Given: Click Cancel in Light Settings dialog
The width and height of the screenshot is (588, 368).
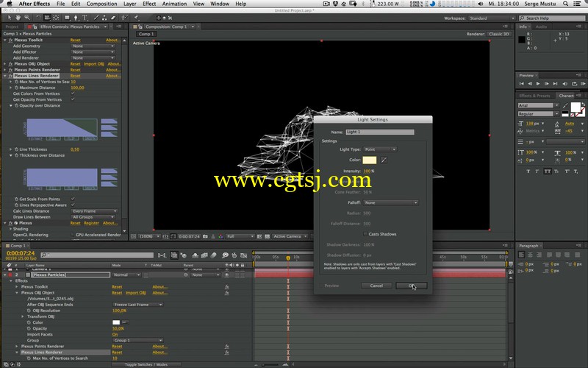Looking at the screenshot, I should point(376,286).
